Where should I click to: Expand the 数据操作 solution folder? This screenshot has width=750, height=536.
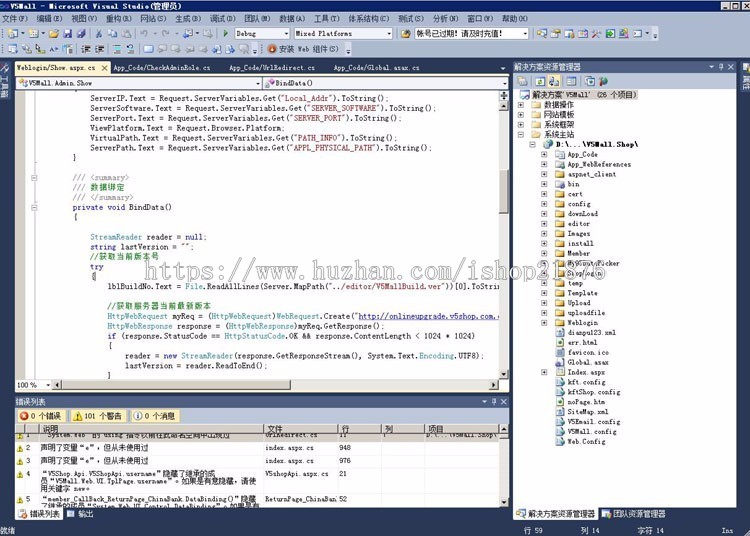[521, 105]
